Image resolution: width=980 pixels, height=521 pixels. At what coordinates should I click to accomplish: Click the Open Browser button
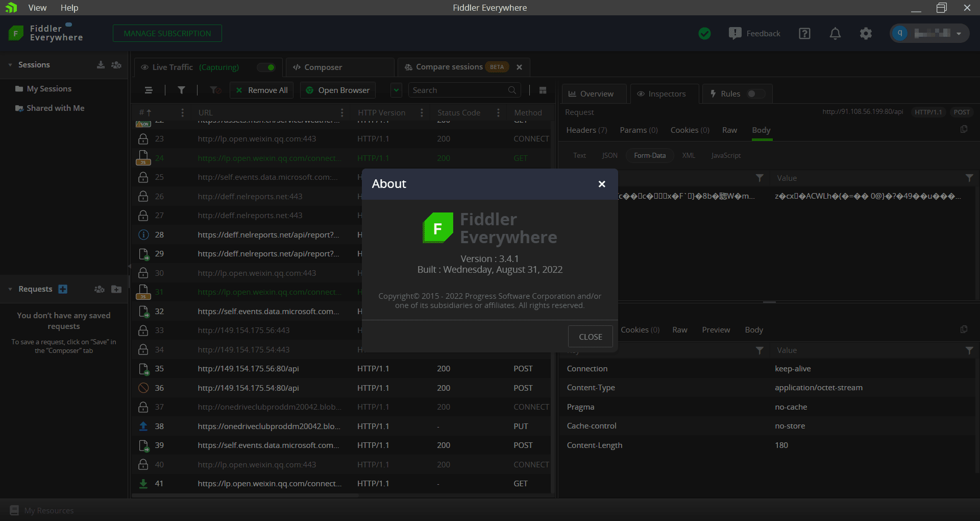click(x=338, y=90)
